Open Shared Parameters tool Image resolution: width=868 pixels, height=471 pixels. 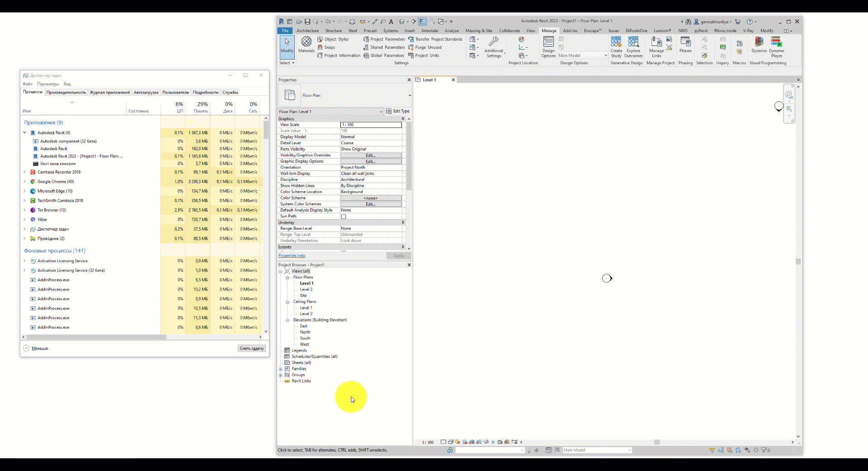coord(384,47)
